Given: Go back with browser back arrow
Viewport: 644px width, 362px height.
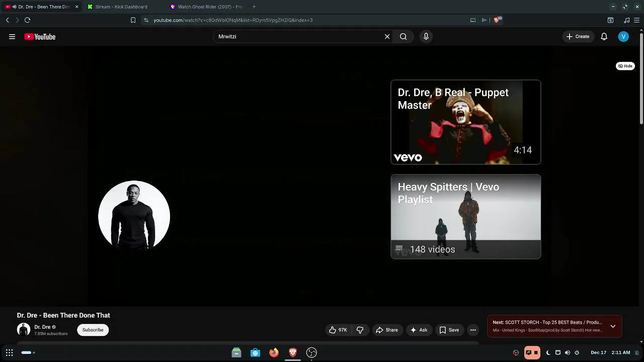Looking at the screenshot, I should [7, 20].
